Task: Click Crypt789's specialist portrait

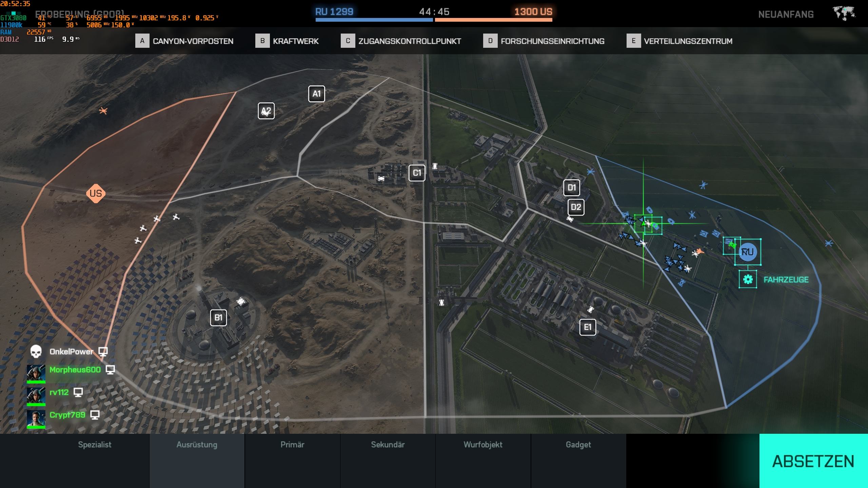Action: [36, 419]
